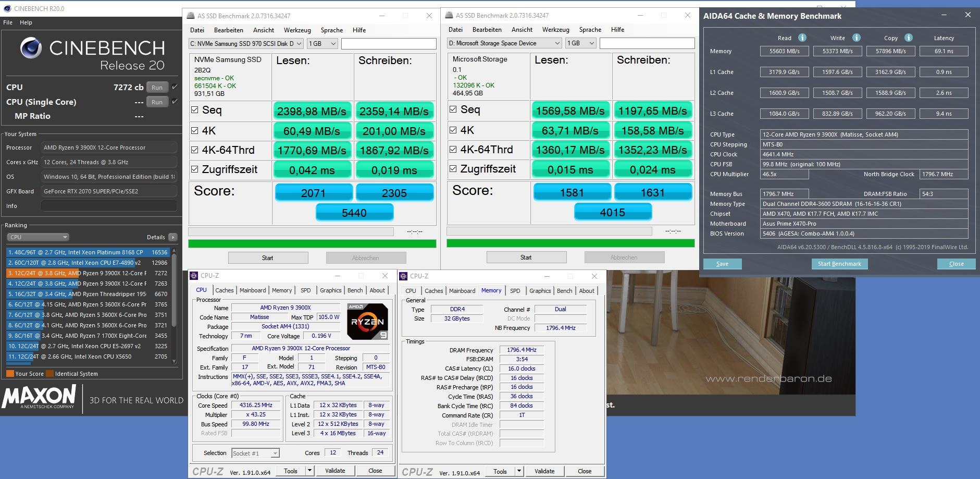Click the MAXON logo in Cinebench
Image resolution: width=980 pixels, height=479 pixels.
pos(39,397)
